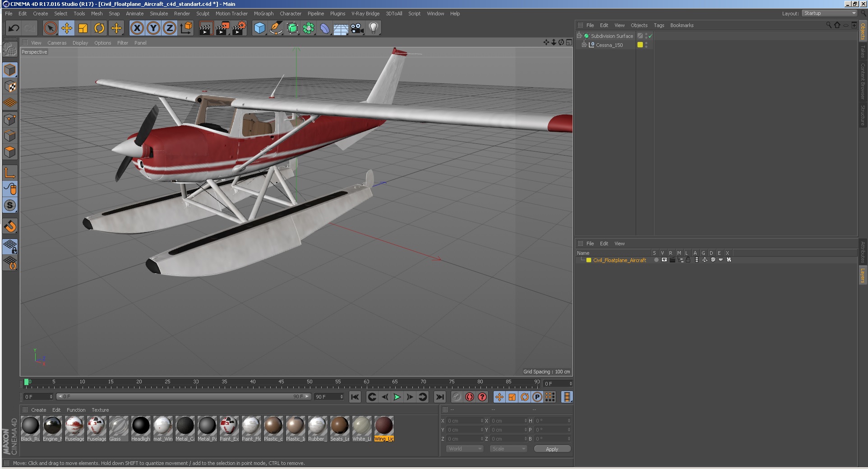Open the spline Pen tool
Image resolution: width=868 pixels, height=469 pixels.
coord(276,28)
